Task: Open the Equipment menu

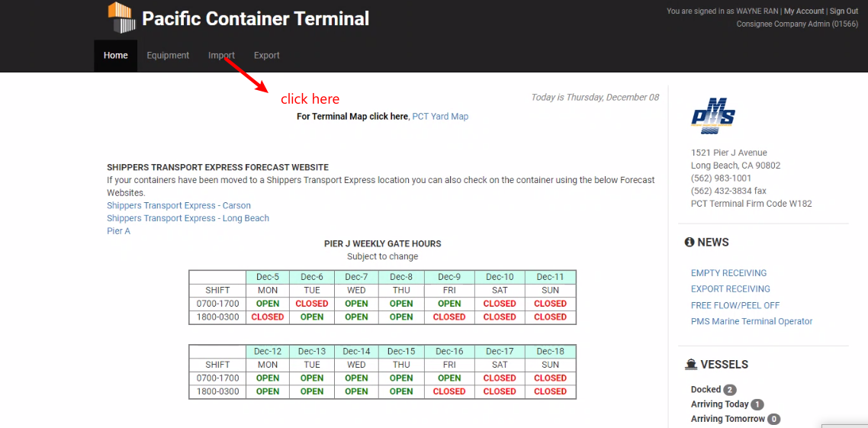Action: [x=168, y=56]
